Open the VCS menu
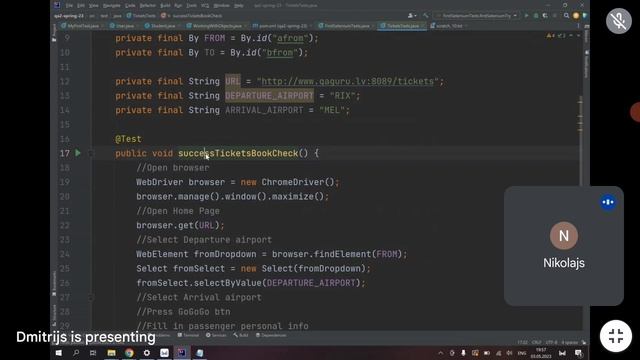This screenshot has width=640, height=360. coord(205,6)
